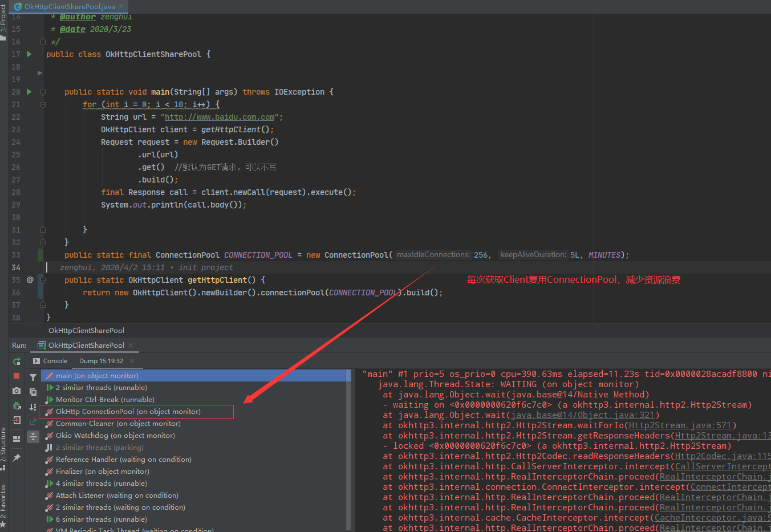The width and height of the screenshot is (771, 532).
Task: Select 6 similar threads (runnable) row
Action: [194, 519]
